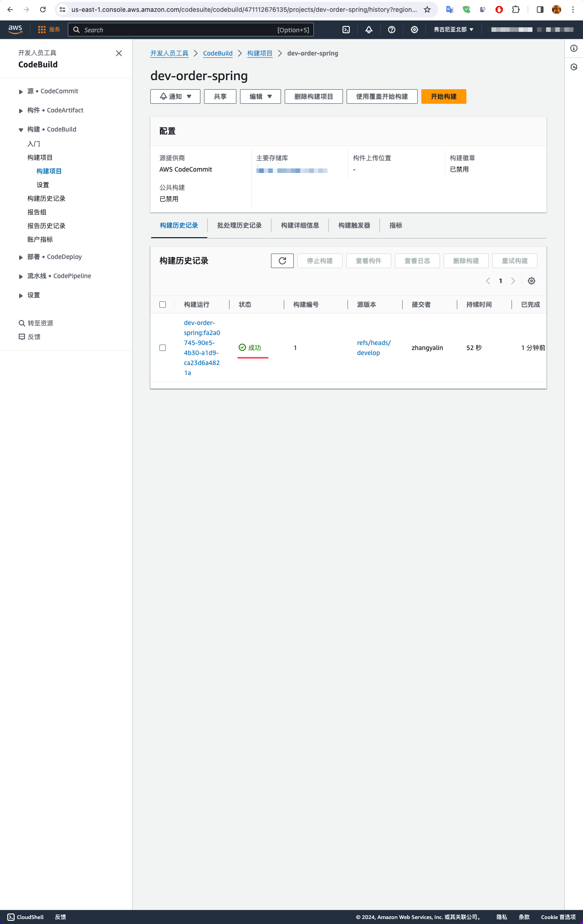Toggle the browser side panel icon
The width and height of the screenshot is (583, 924).
(540, 10)
